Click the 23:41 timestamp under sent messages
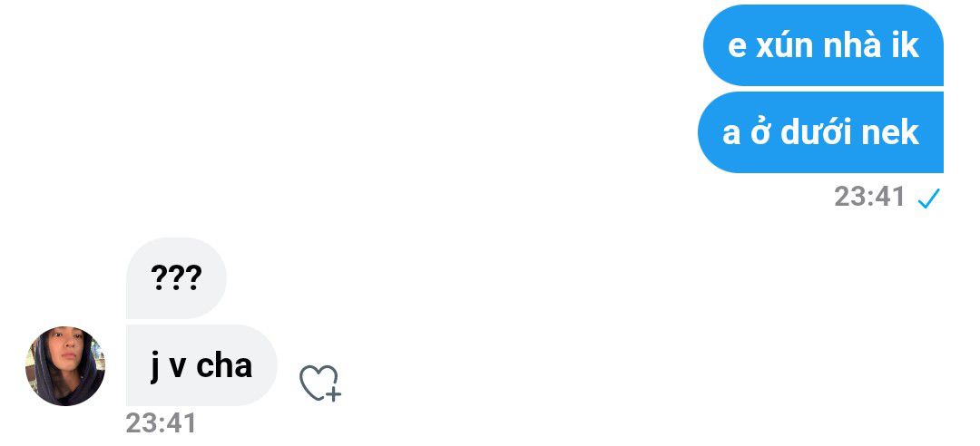 tap(869, 198)
